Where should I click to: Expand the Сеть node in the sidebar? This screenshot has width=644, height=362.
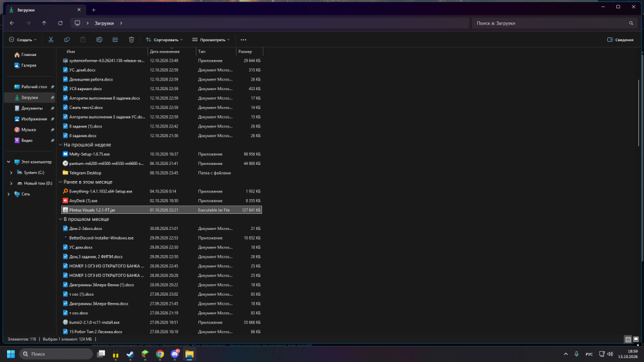pyautogui.click(x=8, y=194)
